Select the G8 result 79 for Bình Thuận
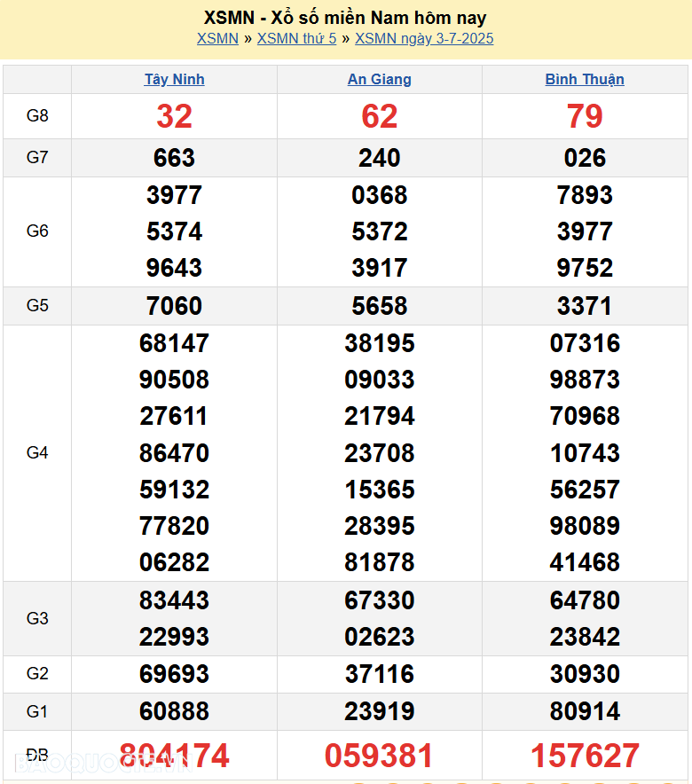692x784 pixels. pyautogui.click(x=585, y=116)
